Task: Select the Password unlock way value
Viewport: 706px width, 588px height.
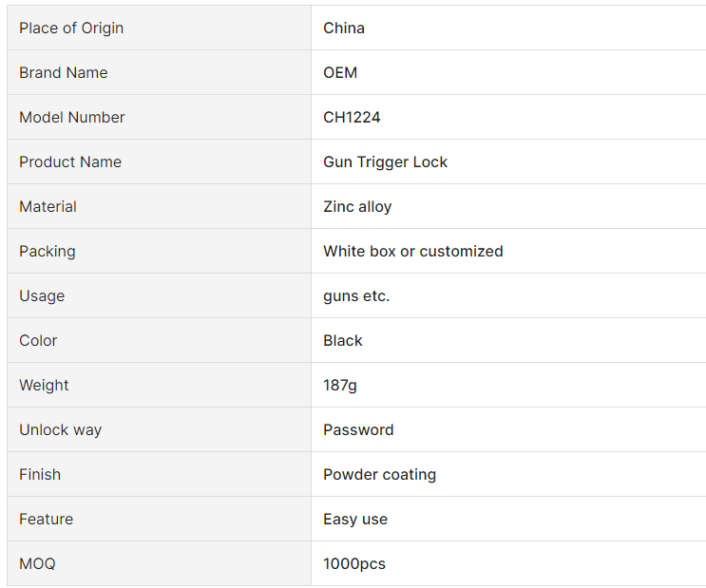Action: (358, 429)
